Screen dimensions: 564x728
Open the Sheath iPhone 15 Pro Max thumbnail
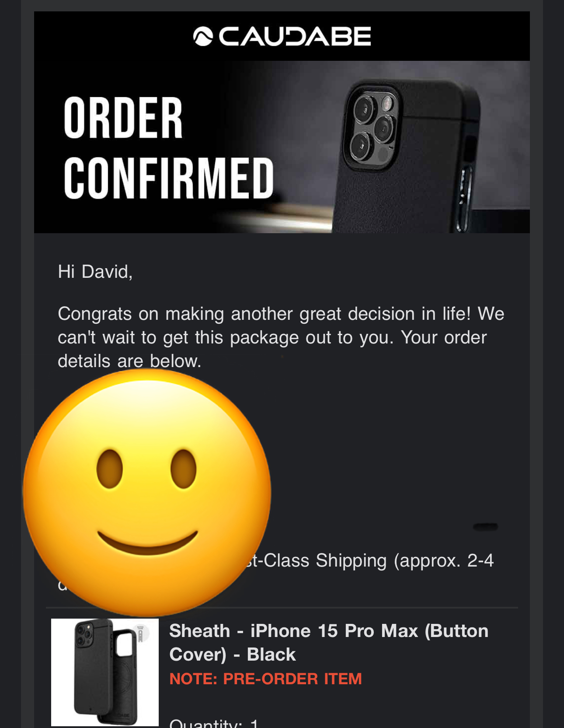[x=105, y=672]
